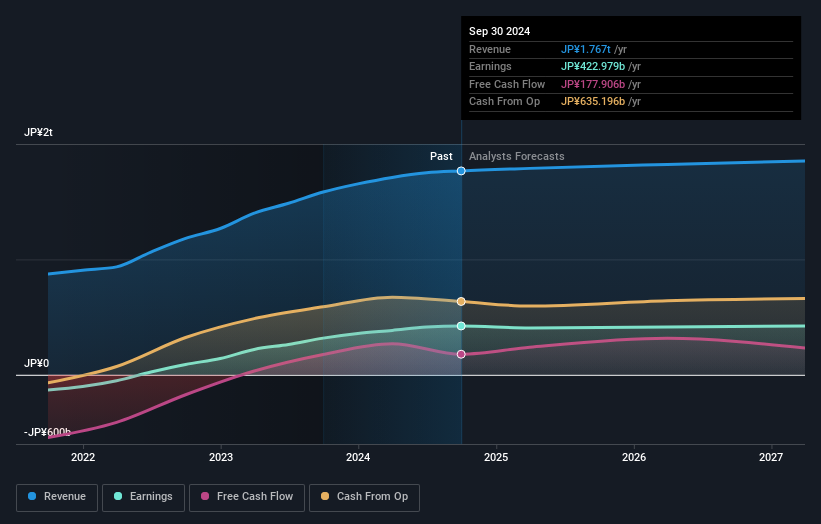The width and height of the screenshot is (821, 524).
Task: Click the JP¥635.196b cash from op value
Action: click(593, 102)
